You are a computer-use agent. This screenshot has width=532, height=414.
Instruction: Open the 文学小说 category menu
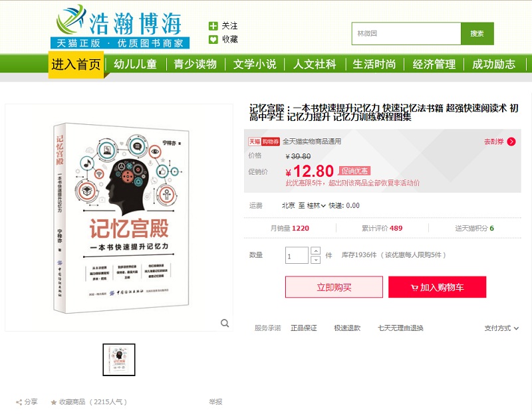pos(255,64)
